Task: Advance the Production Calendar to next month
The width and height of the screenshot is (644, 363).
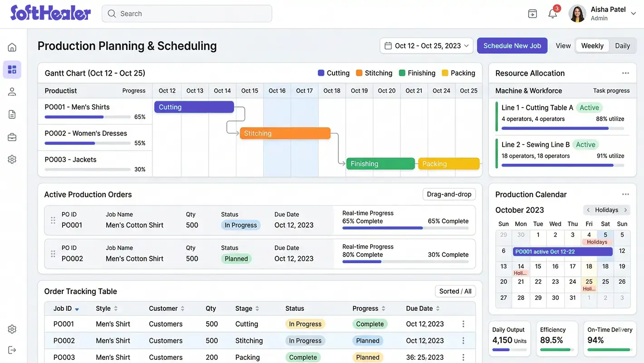Action: point(627,210)
